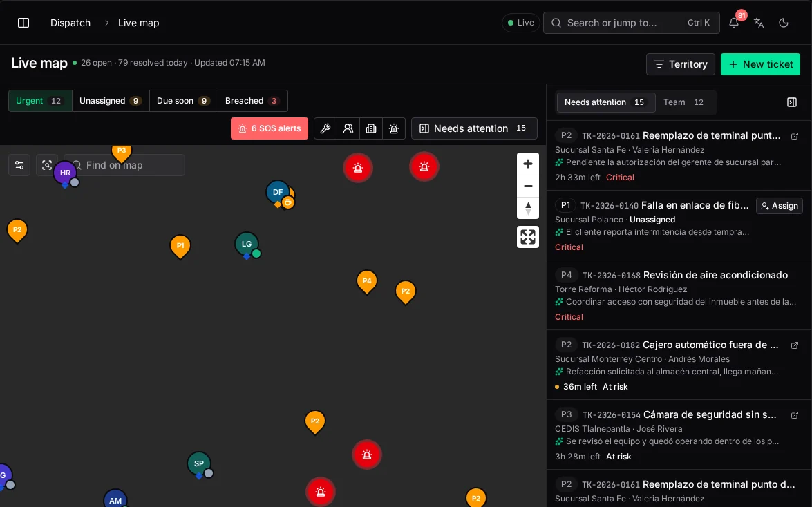Open ticket Cámara de seguridad sin s...
The height and width of the screenshot is (507, 812).
[x=710, y=415]
